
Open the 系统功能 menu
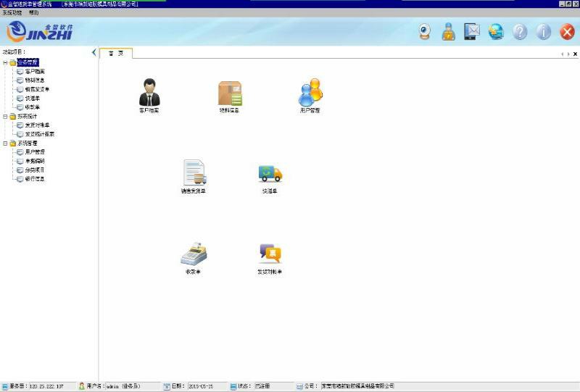[12, 13]
